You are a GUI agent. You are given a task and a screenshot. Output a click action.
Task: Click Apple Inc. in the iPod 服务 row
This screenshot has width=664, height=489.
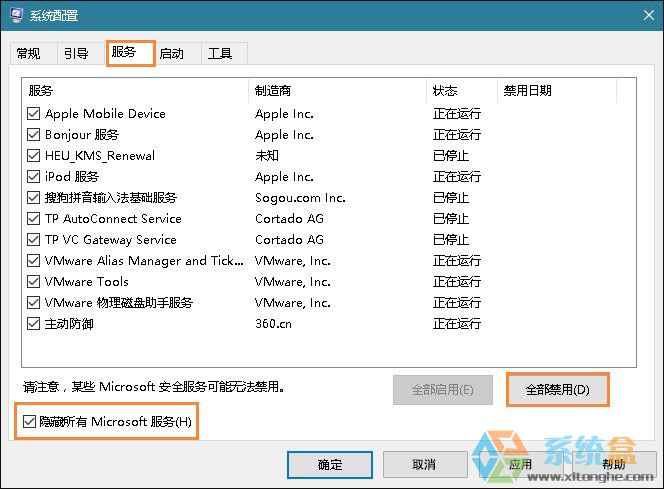click(x=284, y=177)
